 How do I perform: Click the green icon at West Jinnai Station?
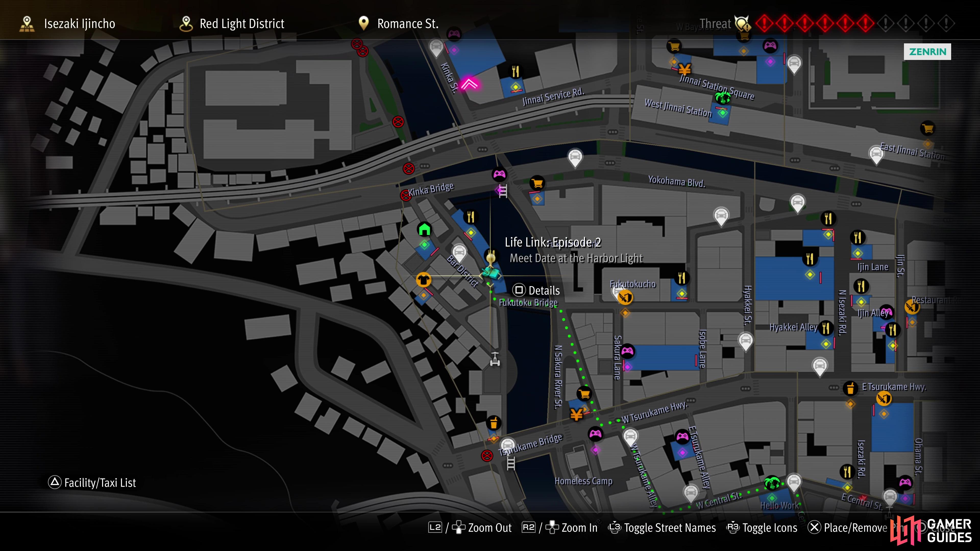723,98
